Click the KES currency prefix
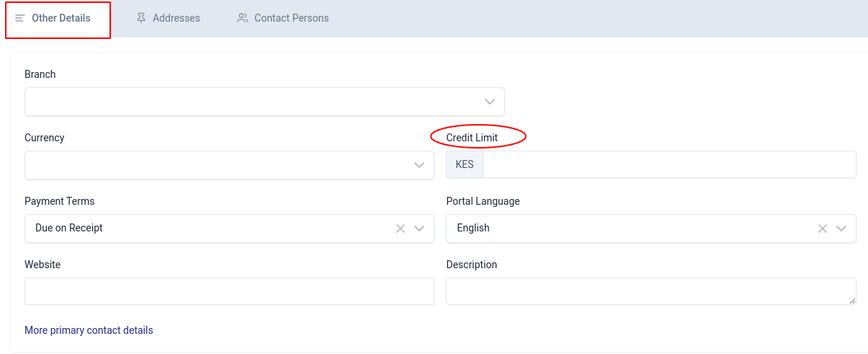Viewport: 868px width, 354px height. tap(465, 164)
